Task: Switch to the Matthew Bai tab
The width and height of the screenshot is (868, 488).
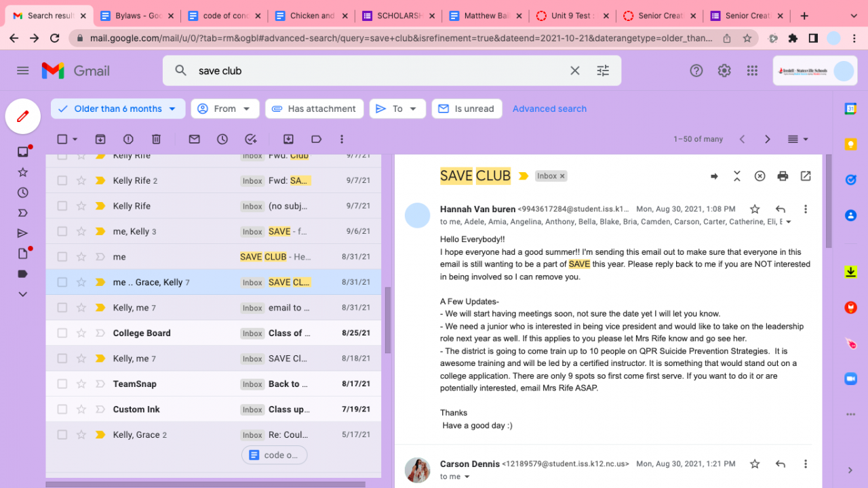Action: (484, 16)
